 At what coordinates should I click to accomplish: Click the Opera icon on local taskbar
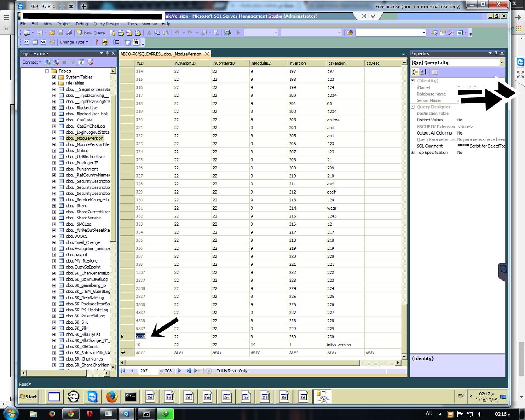pos(89,414)
